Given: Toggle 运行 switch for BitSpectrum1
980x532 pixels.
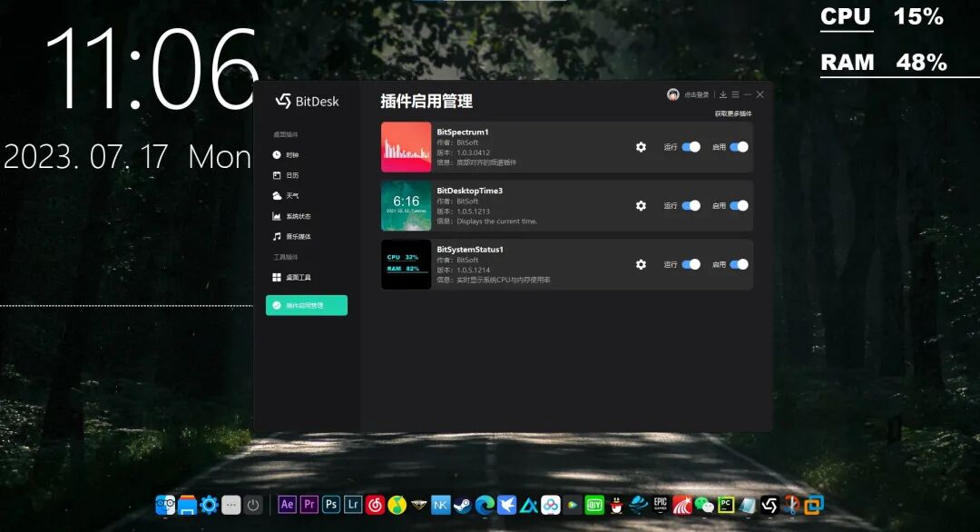Looking at the screenshot, I should (691, 147).
